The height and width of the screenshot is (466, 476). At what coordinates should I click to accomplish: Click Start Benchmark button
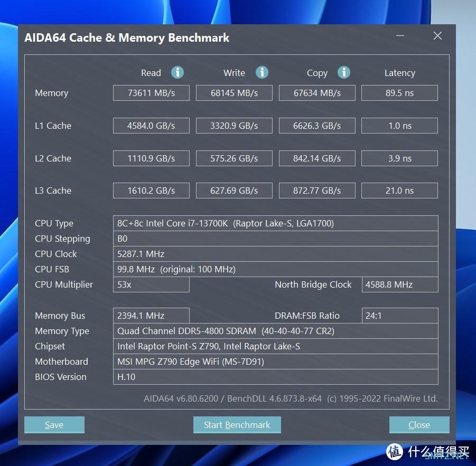237,424
